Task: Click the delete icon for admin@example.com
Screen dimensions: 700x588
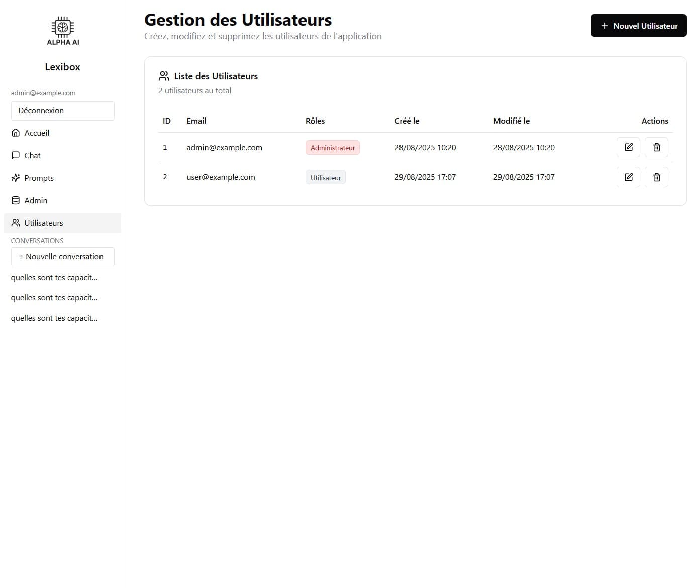Action: coord(656,147)
